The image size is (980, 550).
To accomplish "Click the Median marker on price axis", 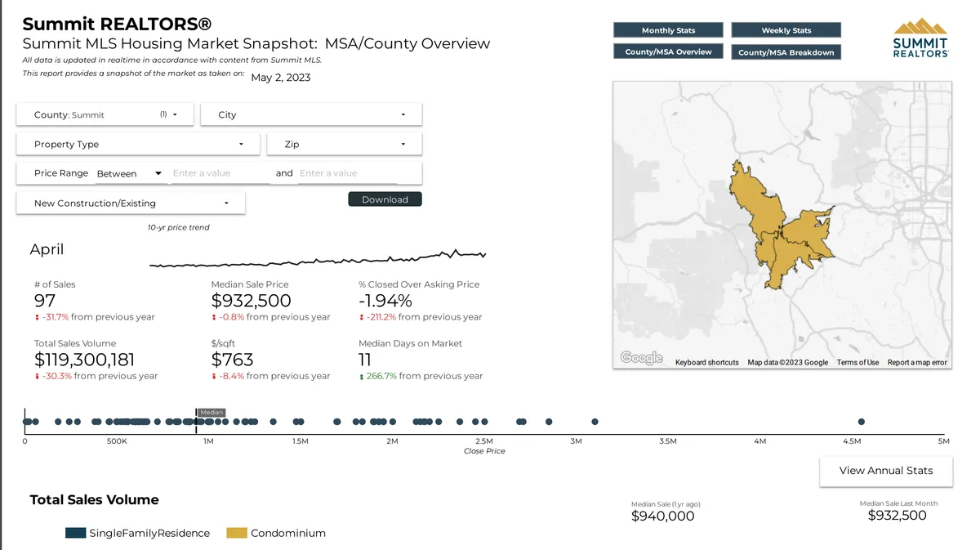I will click(x=212, y=413).
